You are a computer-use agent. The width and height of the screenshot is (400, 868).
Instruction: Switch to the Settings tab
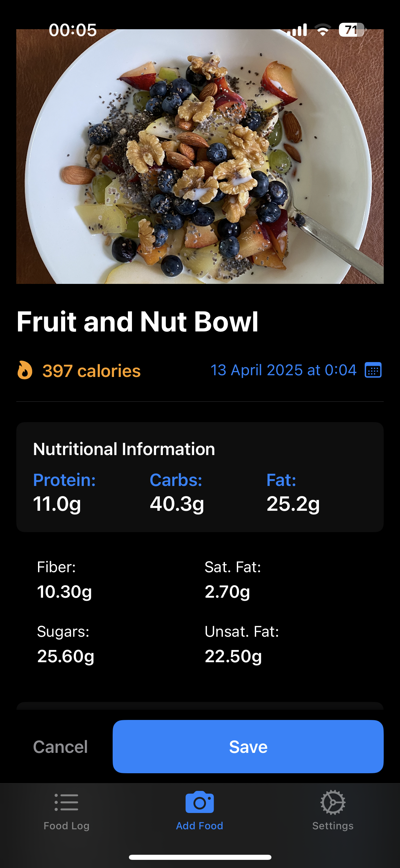click(x=333, y=825)
